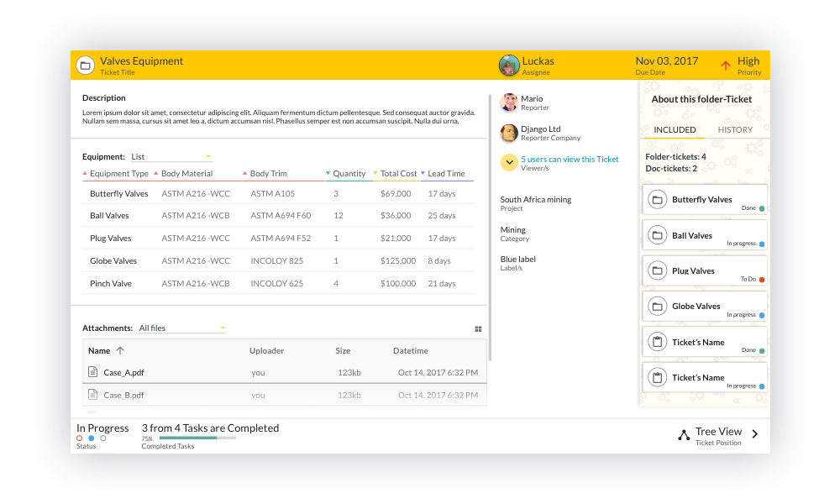This screenshot has height=504, width=840.
Task: Expand viewers with yellow chevron button
Action: (509, 163)
